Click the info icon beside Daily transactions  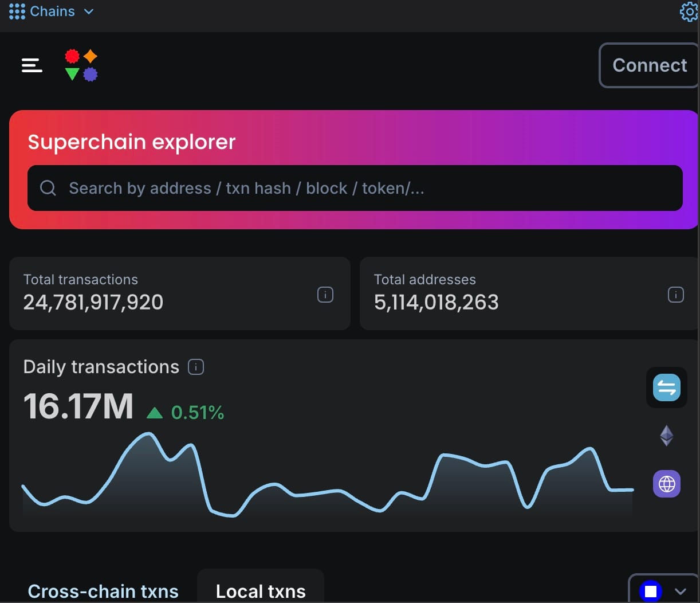point(196,367)
